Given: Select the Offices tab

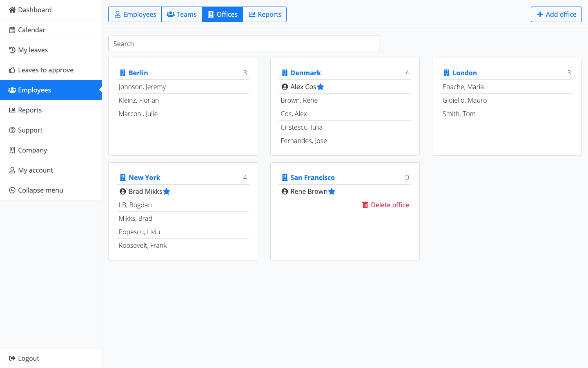Looking at the screenshot, I should pos(223,14).
